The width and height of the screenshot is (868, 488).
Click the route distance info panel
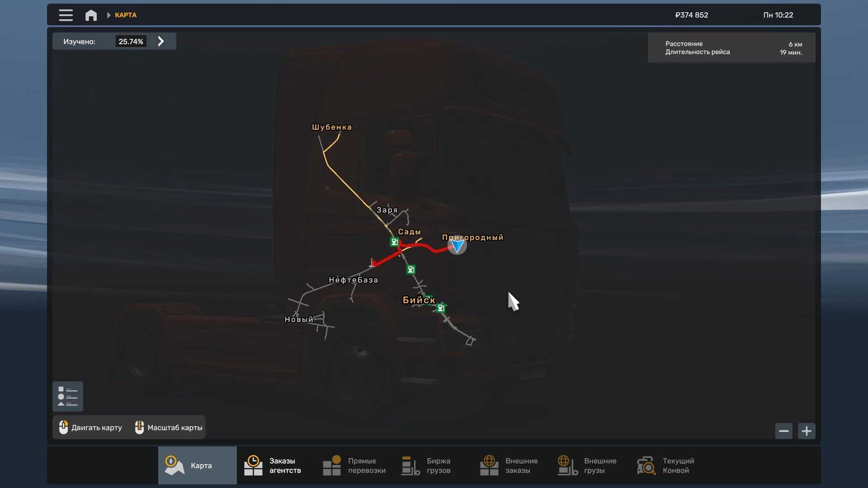(731, 48)
